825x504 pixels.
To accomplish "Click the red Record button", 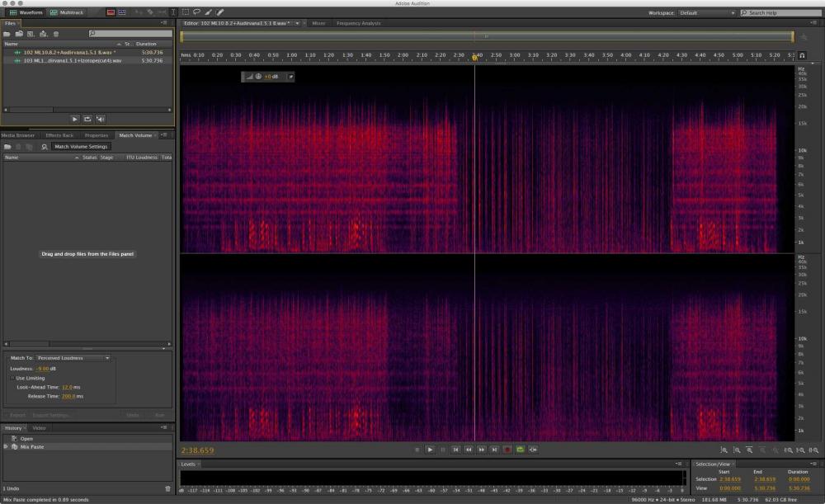I will tap(507, 450).
